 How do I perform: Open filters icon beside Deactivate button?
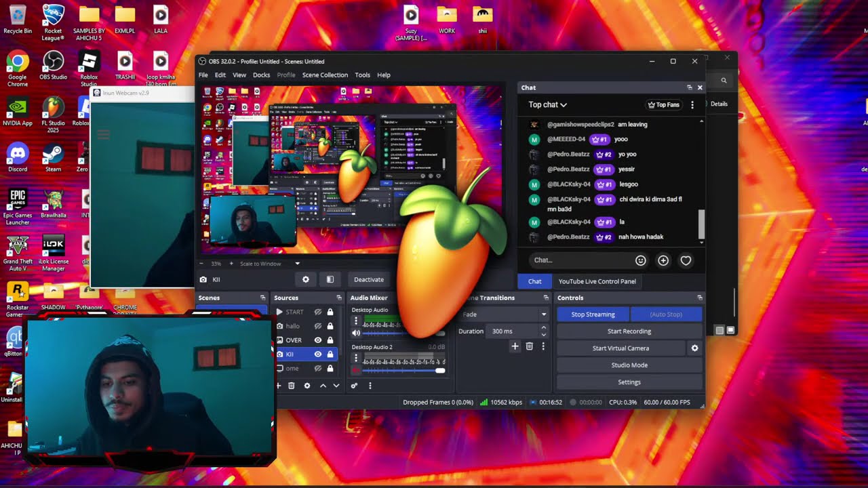click(x=330, y=279)
